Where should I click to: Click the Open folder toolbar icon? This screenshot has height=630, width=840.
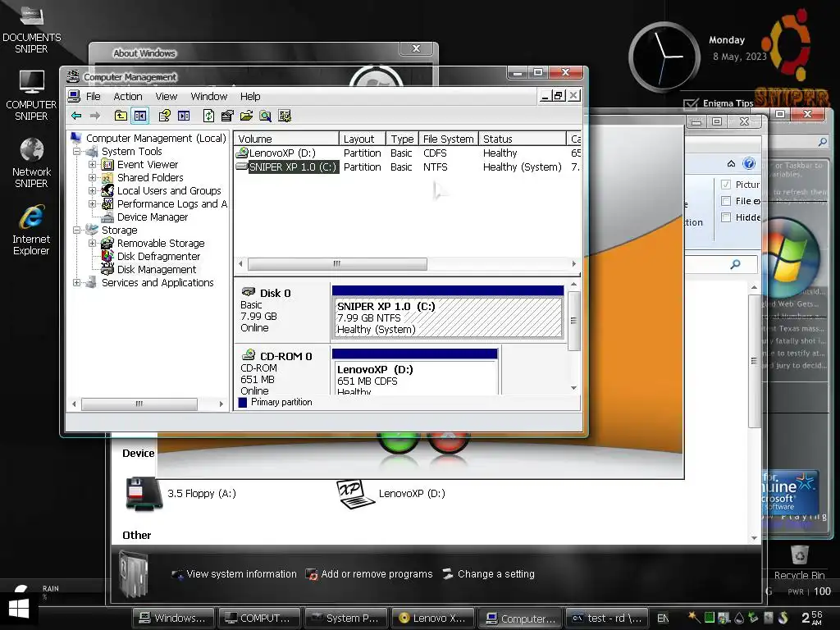click(x=246, y=116)
